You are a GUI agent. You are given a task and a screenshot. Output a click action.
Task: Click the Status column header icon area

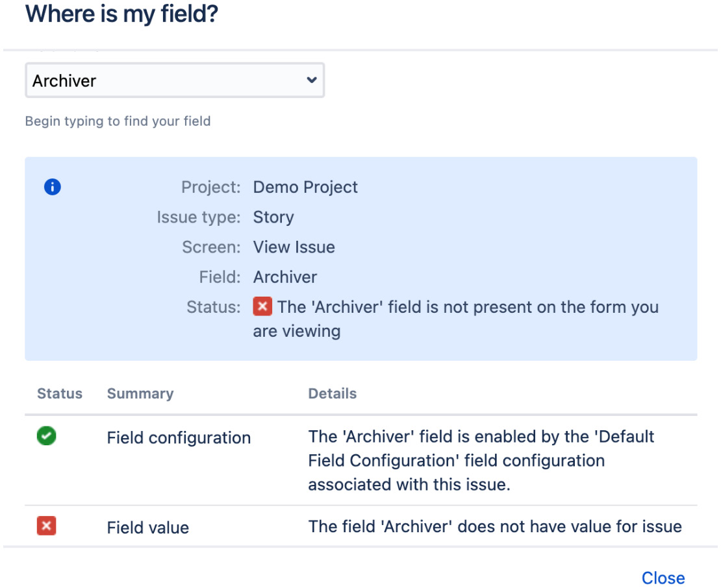59,393
